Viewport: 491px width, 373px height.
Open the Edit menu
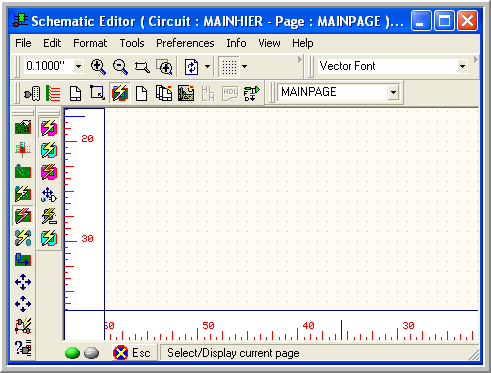[x=52, y=43]
